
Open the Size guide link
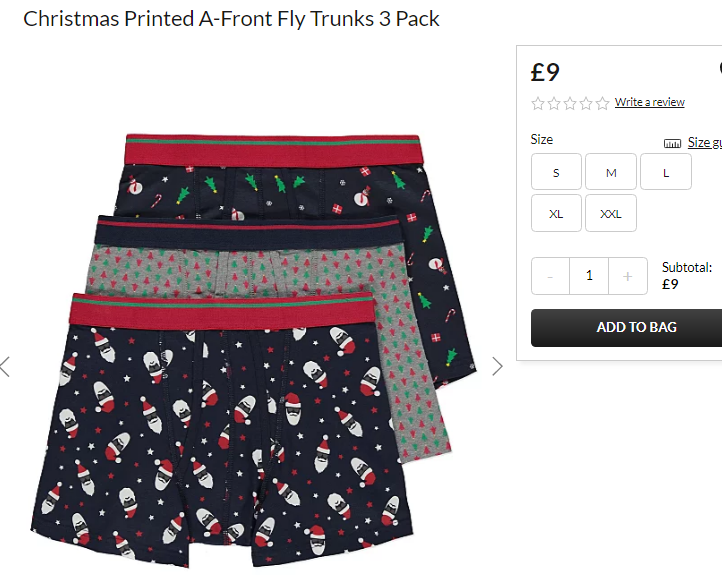705,142
